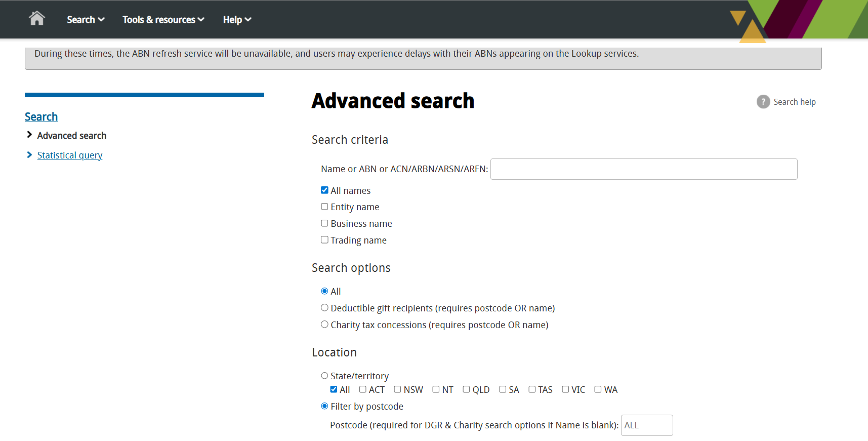Open the Help dropdown menu

click(x=237, y=20)
